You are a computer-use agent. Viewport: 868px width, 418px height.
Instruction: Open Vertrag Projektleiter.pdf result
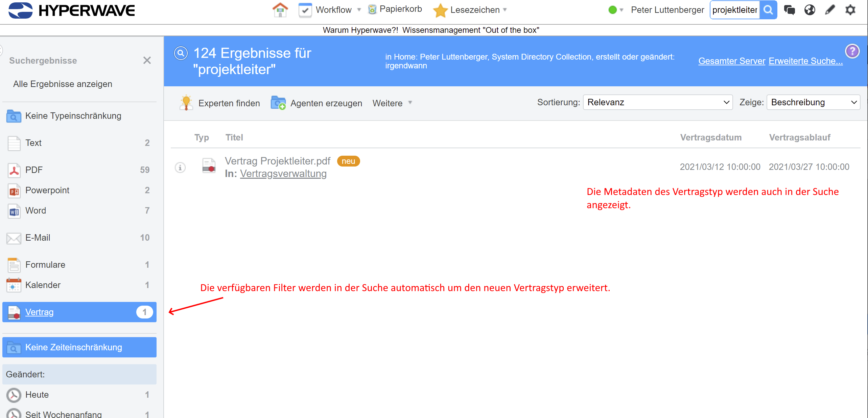click(278, 161)
